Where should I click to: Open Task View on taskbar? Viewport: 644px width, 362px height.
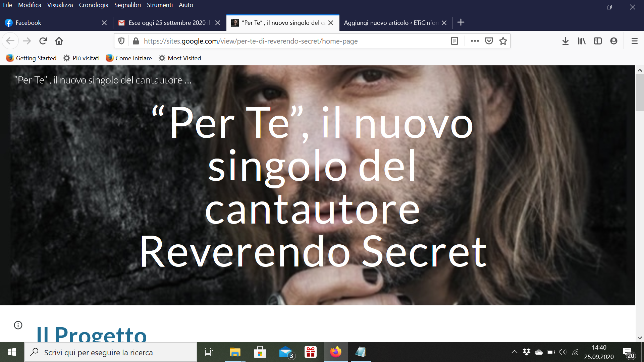[209, 352]
